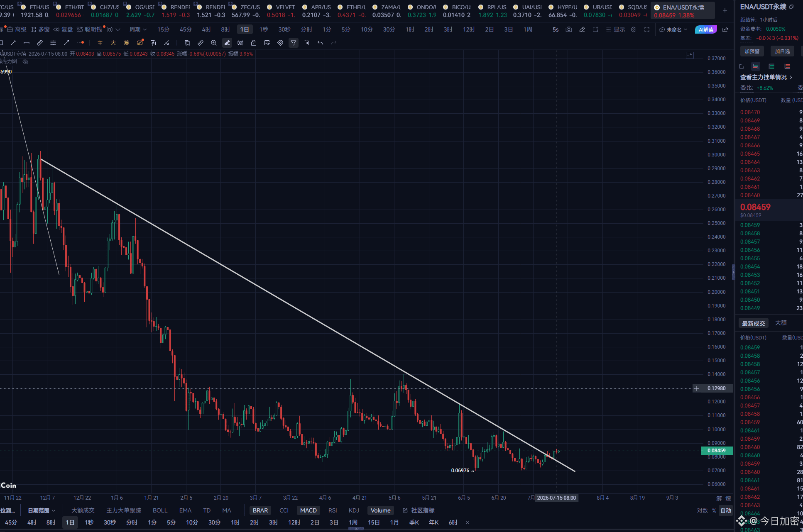Viewport: 803px width, 532px height.
Task: Toggle the Volume indicator
Action: point(381,510)
